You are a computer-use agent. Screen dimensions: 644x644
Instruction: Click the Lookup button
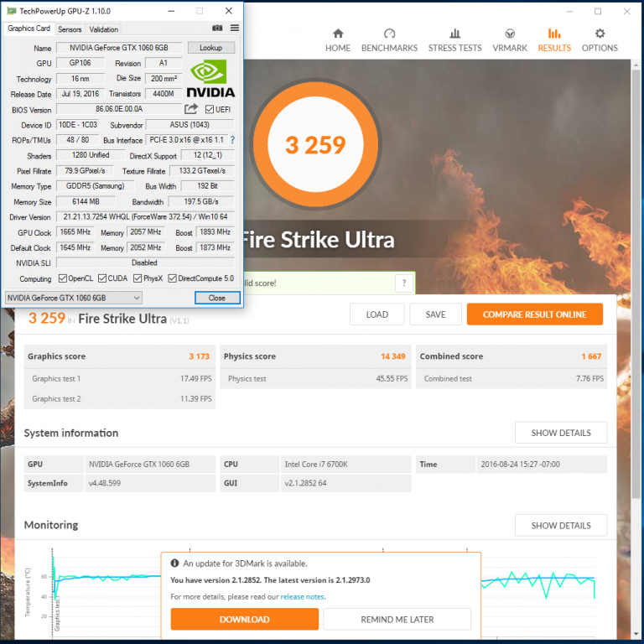211,48
